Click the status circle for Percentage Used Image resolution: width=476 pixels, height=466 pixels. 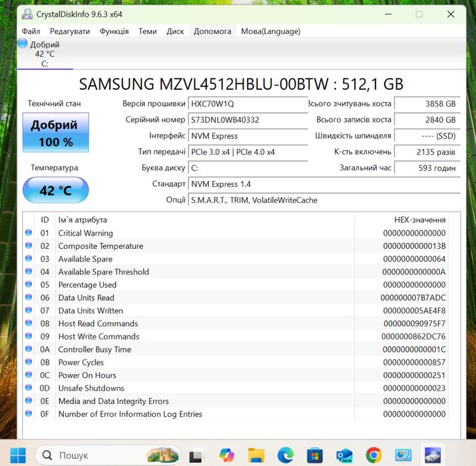click(x=29, y=284)
